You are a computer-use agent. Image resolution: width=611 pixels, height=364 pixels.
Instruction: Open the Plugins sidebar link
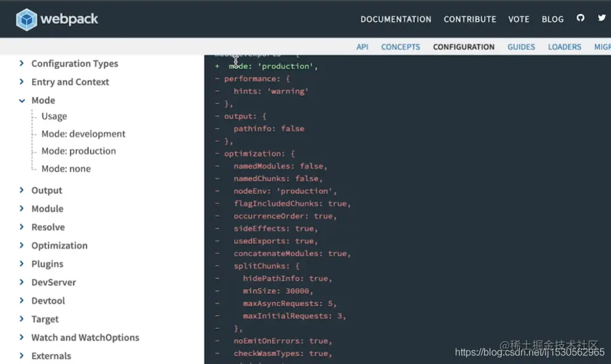click(47, 264)
